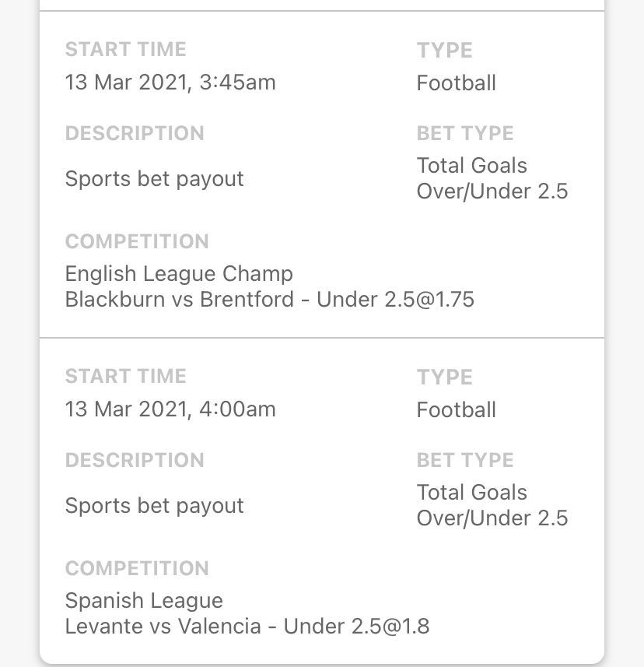
Task: Click English League Champ competition name
Action: tap(179, 273)
